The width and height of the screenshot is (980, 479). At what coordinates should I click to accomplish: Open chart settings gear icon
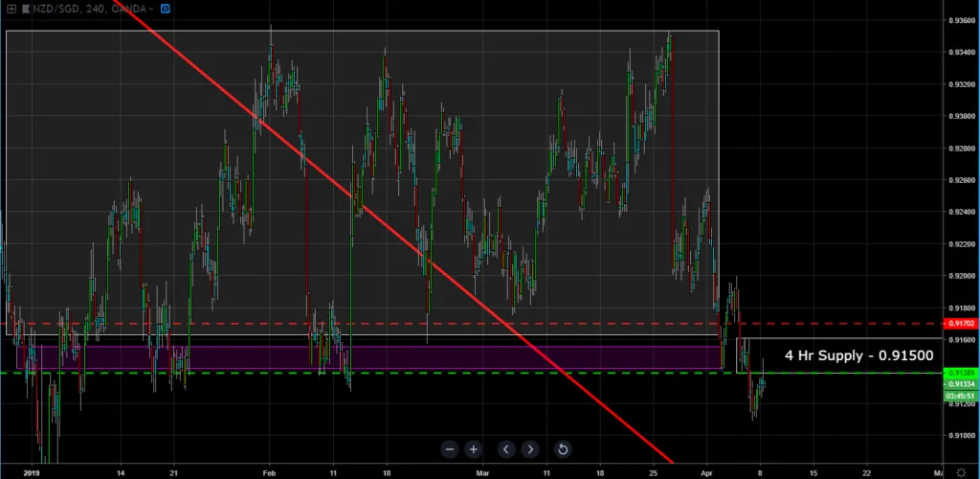click(x=961, y=472)
